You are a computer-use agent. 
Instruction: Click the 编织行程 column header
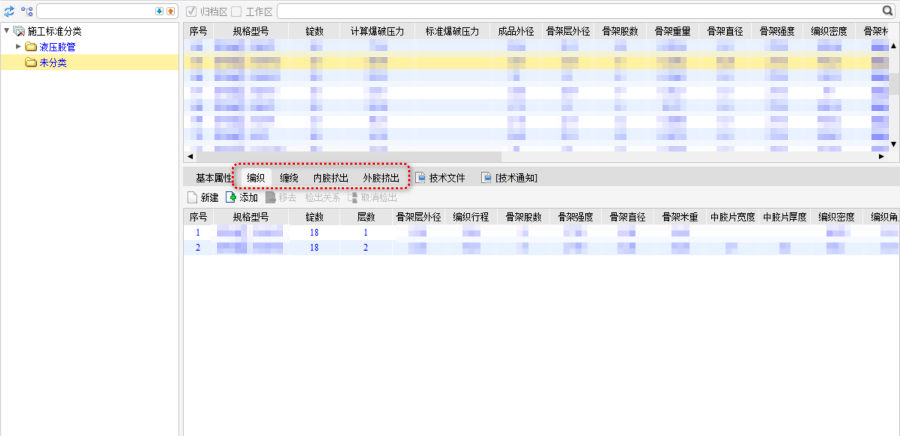tap(471, 217)
